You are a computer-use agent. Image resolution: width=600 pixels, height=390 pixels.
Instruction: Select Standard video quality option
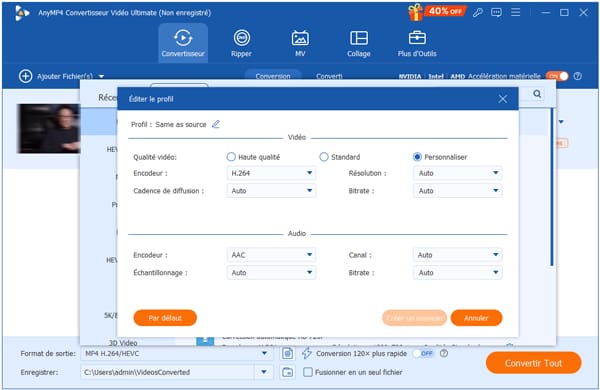point(324,157)
